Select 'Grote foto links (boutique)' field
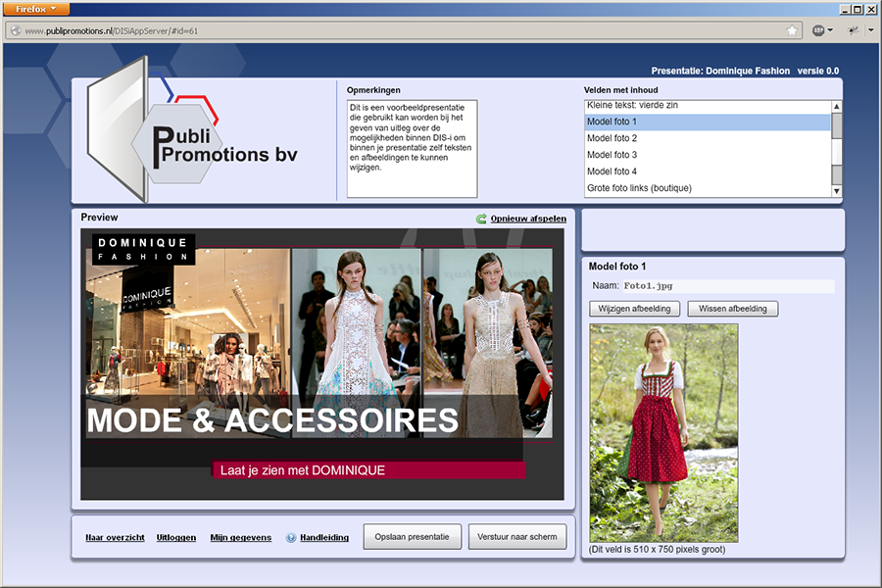882x588 pixels. [x=708, y=188]
